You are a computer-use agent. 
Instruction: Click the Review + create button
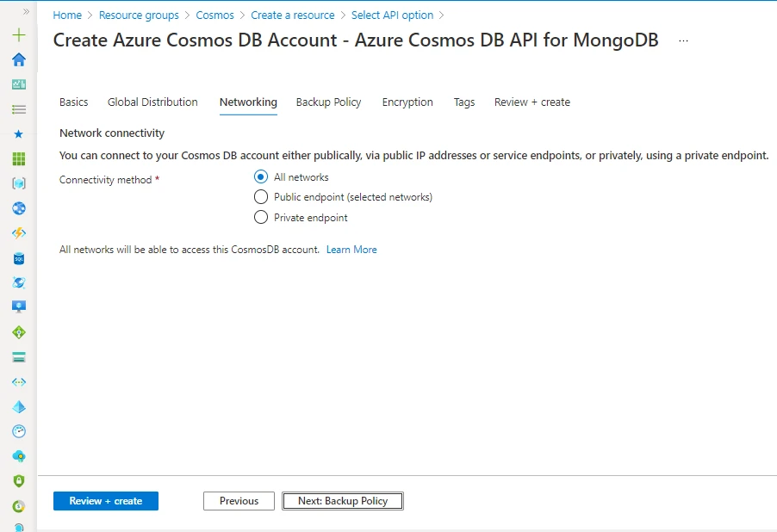point(105,500)
